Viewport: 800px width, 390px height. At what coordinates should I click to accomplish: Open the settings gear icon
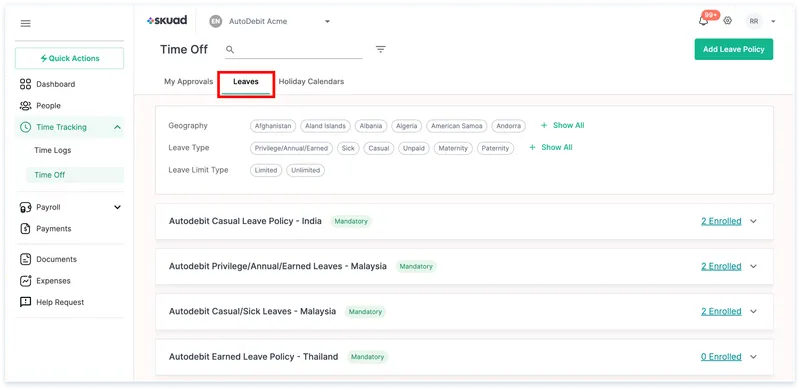728,21
